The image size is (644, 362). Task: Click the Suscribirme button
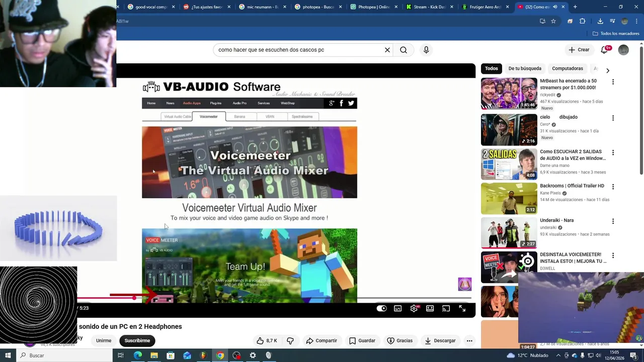tap(137, 340)
